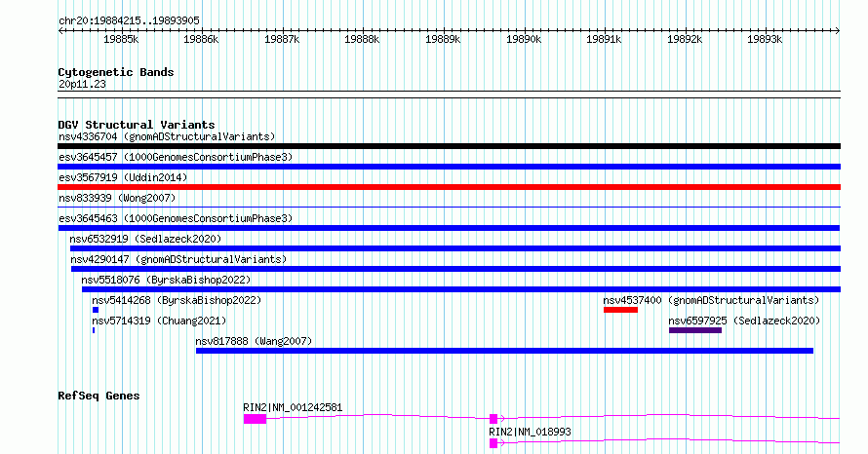Image resolution: width=868 pixels, height=454 pixels.
Task: Open the nsv6532919 (Sedlazeck2020) label
Action: tap(145, 239)
